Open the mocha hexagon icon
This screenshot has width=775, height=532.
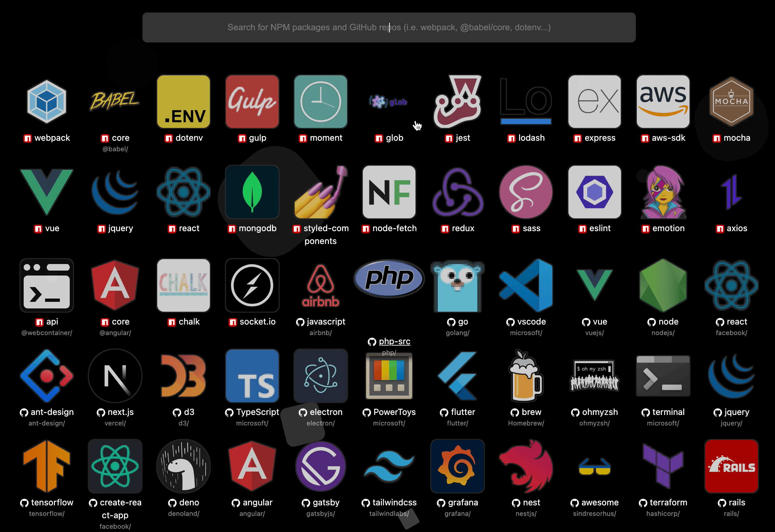pos(731,102)
